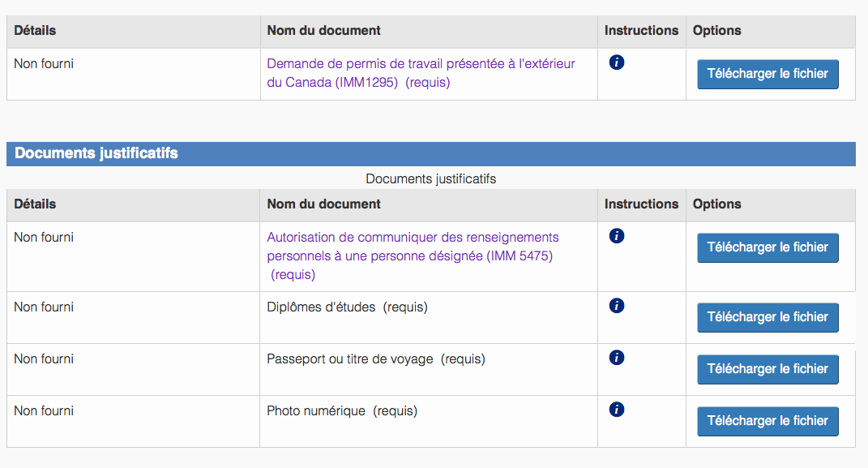View info icon for Passeport ou titre de voyage

coord(616,358)
